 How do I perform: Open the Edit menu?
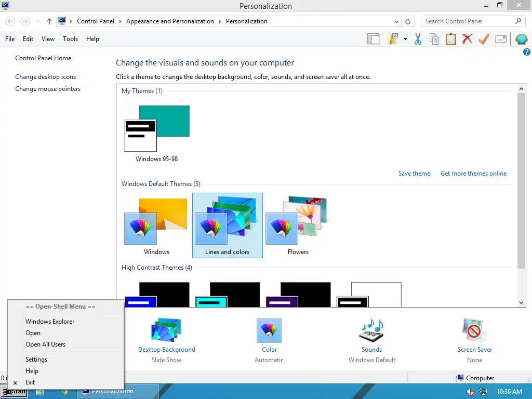(28, 38)
